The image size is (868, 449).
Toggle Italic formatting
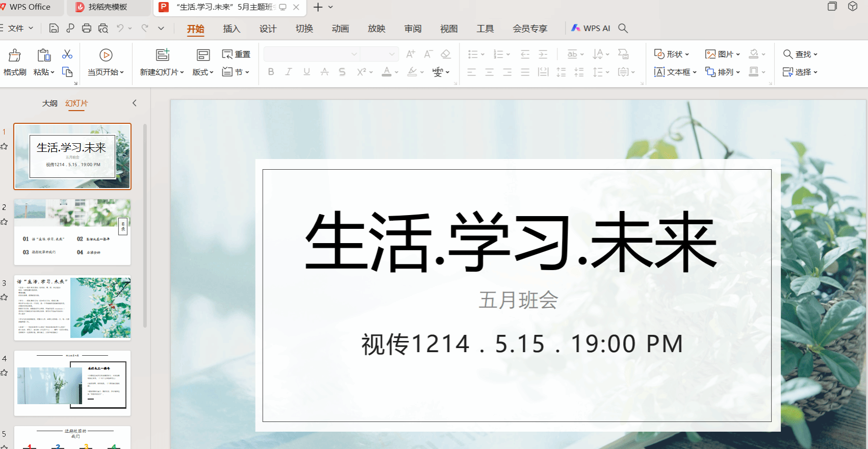[289, 72]
